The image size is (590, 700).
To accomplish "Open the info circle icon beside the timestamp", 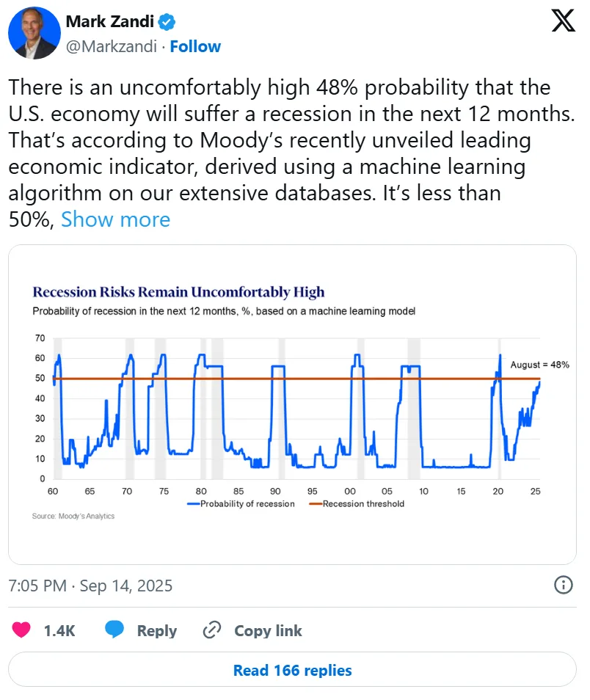I will point(563,586).
